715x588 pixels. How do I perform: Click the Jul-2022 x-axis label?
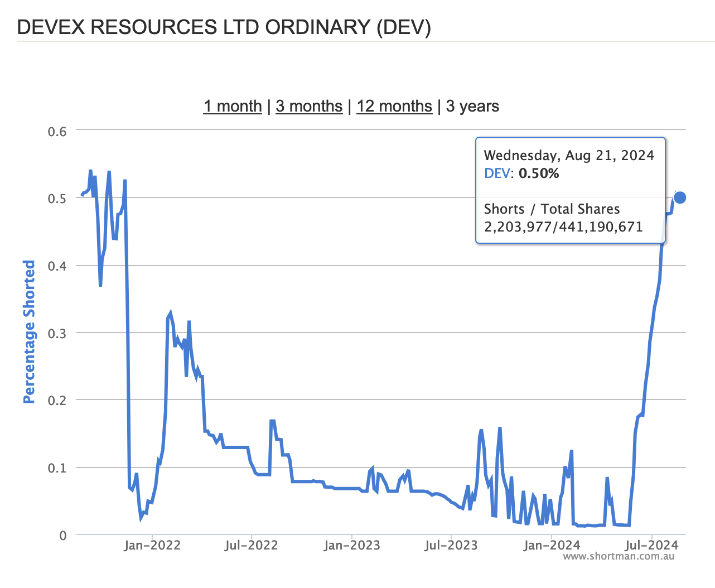(251, 545)
